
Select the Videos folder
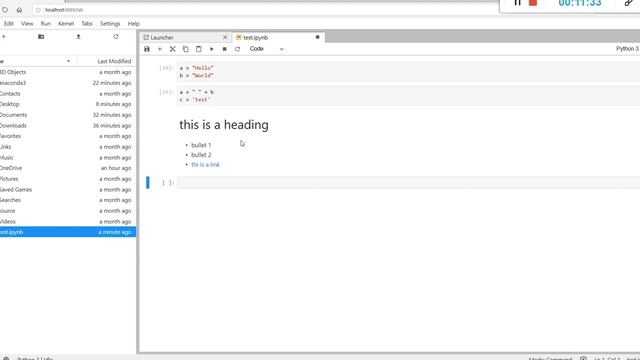(68, 222)
